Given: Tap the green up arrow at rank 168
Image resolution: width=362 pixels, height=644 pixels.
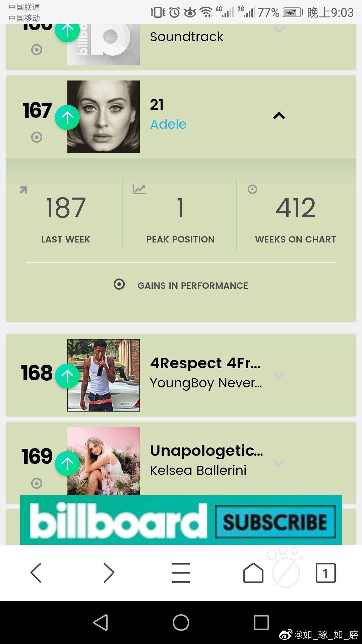Looking at the screenshot, I should click(x=67, y=376).
